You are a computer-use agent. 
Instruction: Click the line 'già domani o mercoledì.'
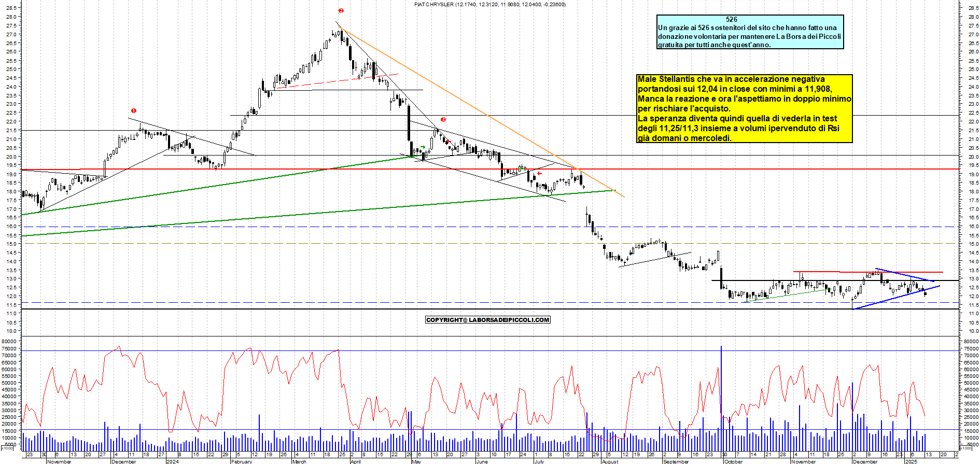(x=684, y=138)
